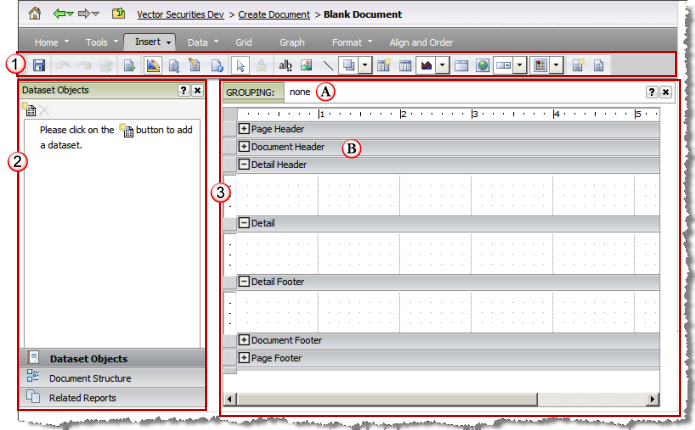Open the Data menu
Screen dimensions: 695x430
coord(203,43)
